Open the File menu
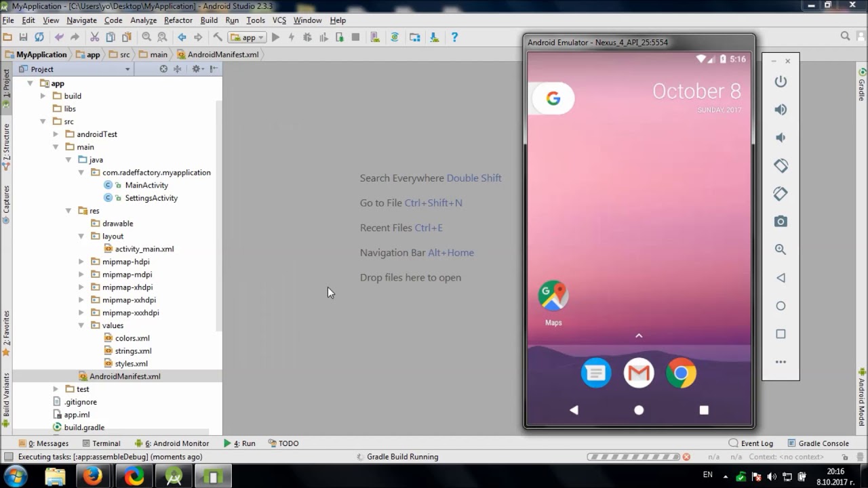The height and width of the screenshot is (488, 868). click(x=8, y=20)
